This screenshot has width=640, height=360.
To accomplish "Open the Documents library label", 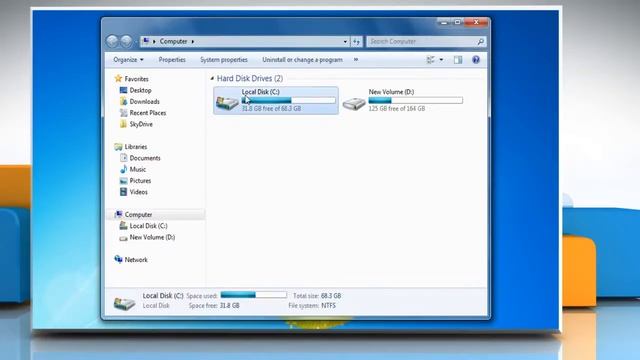I will 145,158.
